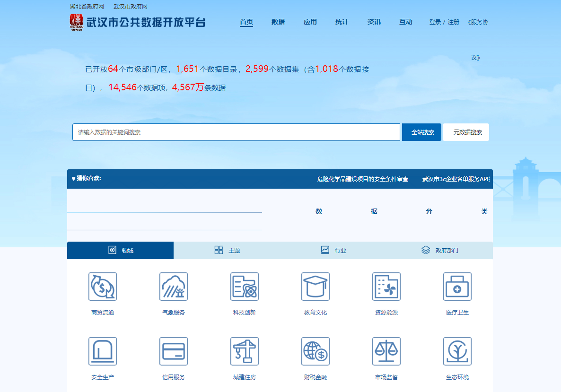Select the 医疗卫生 medical kit icon
Screen dimensions: 561x392
pos(457,287)
